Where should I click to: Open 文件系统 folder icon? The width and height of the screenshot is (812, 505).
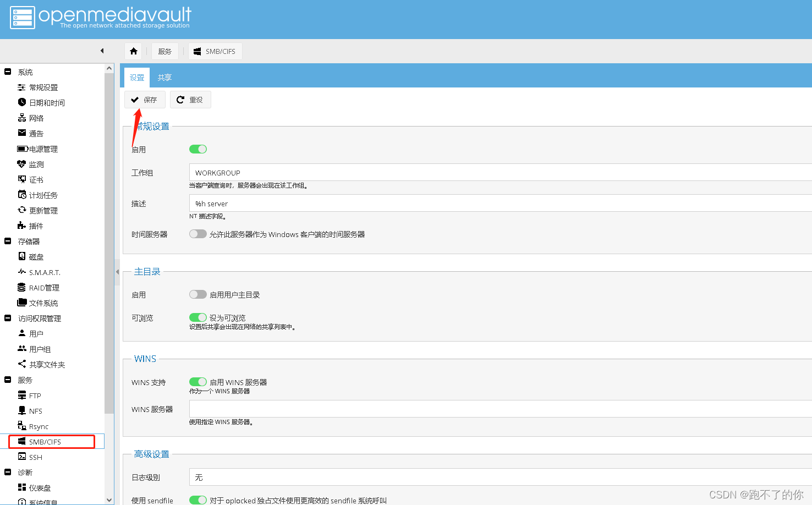click(22, 303)
